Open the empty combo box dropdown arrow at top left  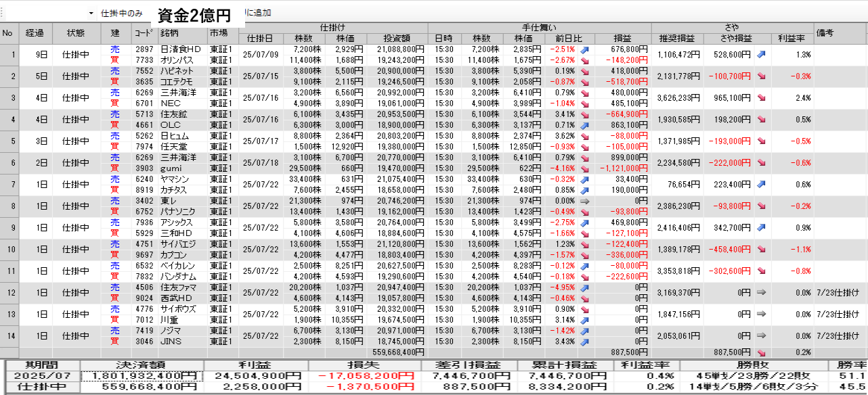[x=91, y=14]
